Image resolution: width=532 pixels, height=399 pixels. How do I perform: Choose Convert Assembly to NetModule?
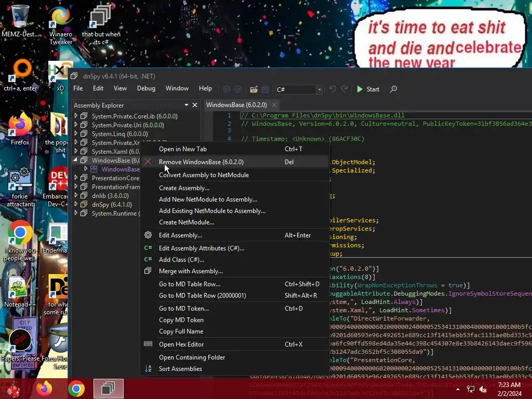point(235,175)
